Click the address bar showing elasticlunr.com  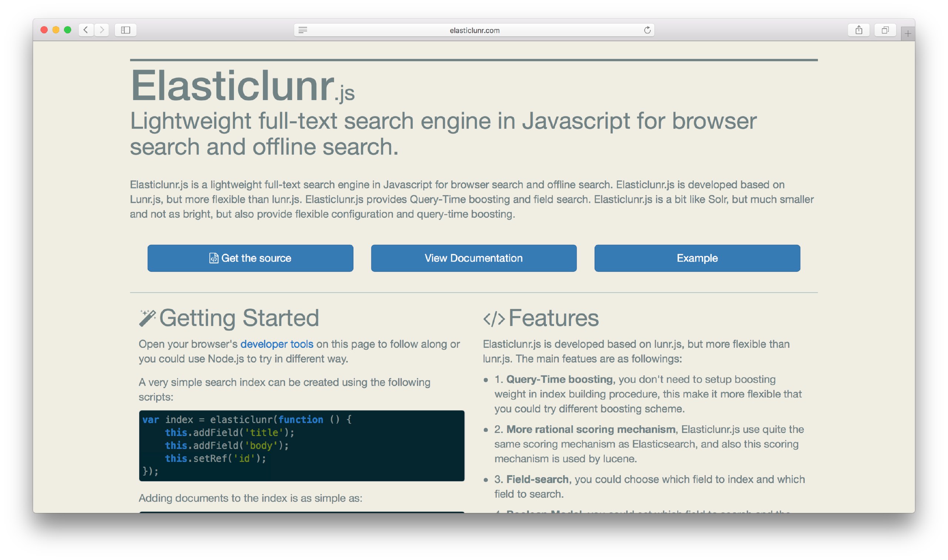coord(474,30)
